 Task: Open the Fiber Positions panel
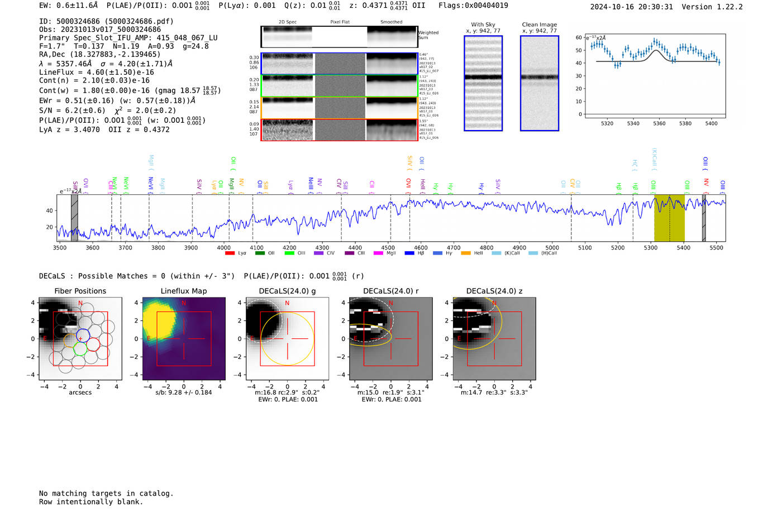(x=80, y=338)
